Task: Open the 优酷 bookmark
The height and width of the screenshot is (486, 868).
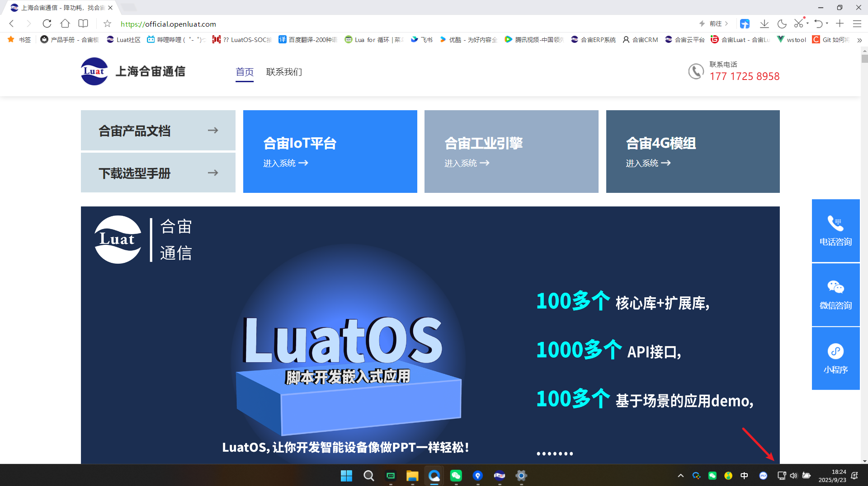Action: (x=468, y=40)
